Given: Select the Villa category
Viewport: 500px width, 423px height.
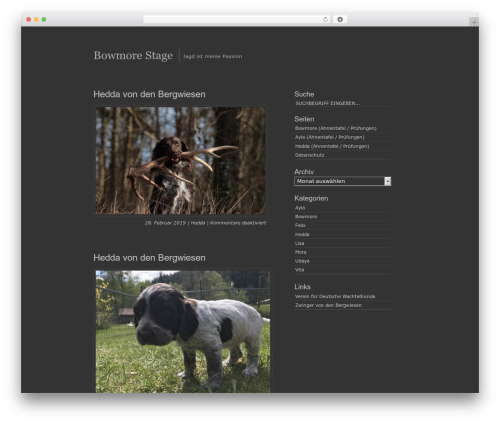Looking at the screenshot, I should coord(299,270).
